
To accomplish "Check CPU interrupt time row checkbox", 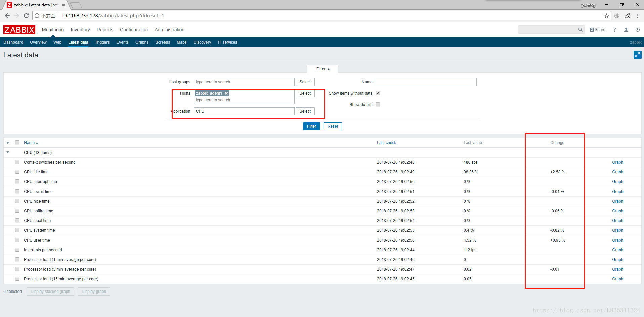I will coord(17,181).
